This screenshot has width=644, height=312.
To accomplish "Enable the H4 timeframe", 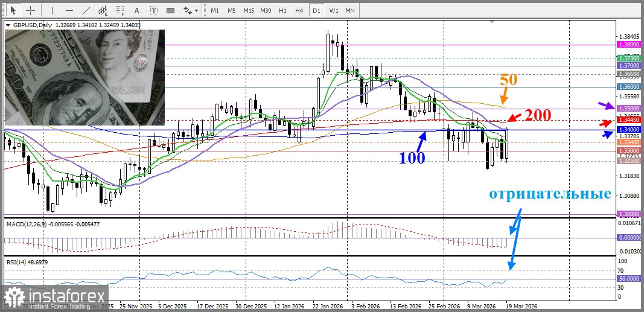I will pos(299,10).
